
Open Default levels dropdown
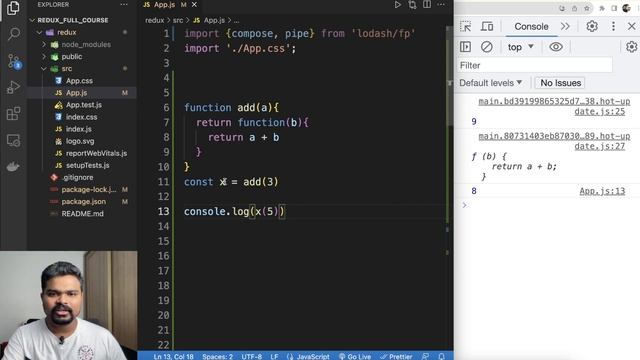click(x=491, y=83)
